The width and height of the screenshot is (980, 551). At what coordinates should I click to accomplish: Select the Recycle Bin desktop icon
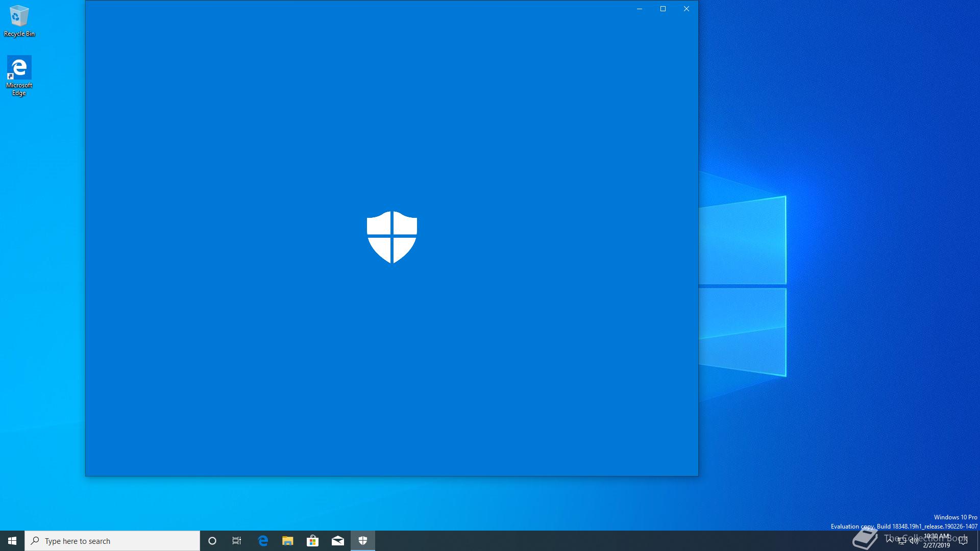tap(19, 21)
